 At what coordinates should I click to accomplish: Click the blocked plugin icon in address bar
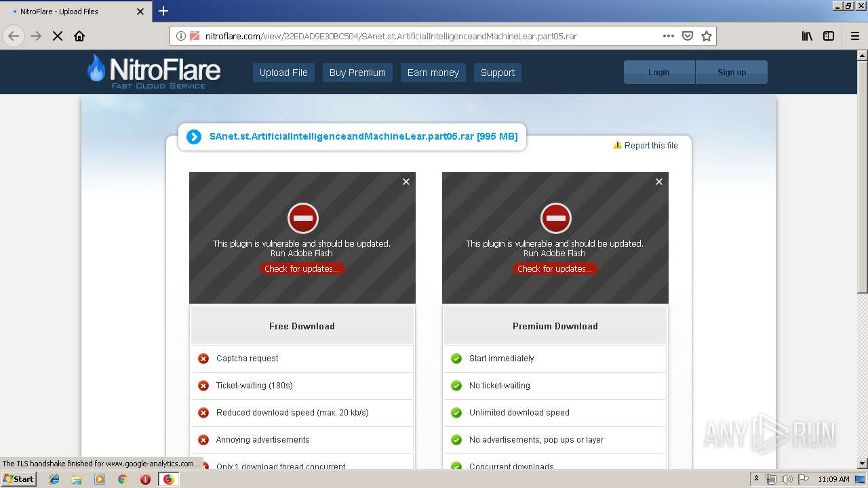(x=195, y=36)
